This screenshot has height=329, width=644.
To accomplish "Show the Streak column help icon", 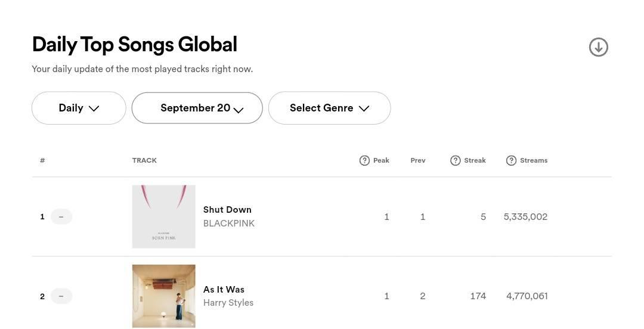I will 455,160.
